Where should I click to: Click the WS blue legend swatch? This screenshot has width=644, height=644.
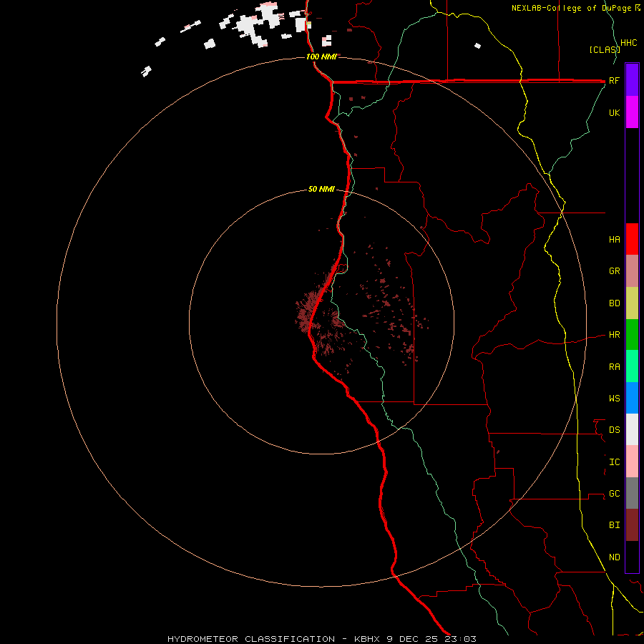[632, 398]
